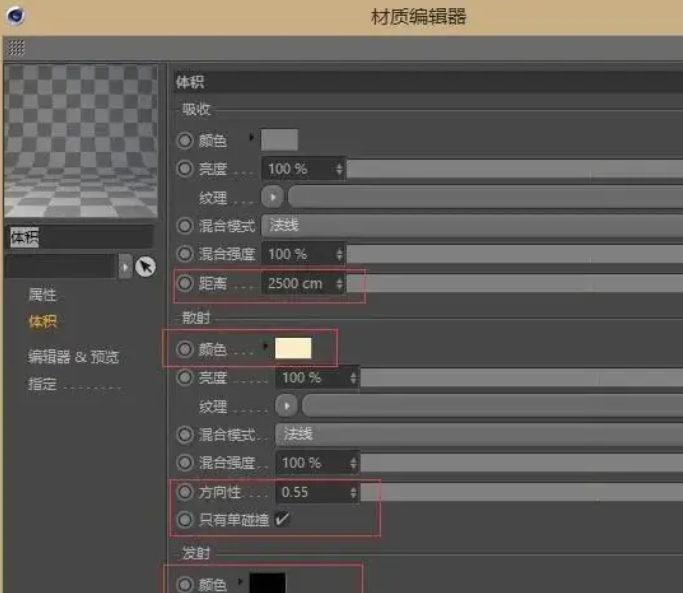Click the 体积 entry in left list
The width and height of the screenshot is (683, 593).
pos(42,321)
